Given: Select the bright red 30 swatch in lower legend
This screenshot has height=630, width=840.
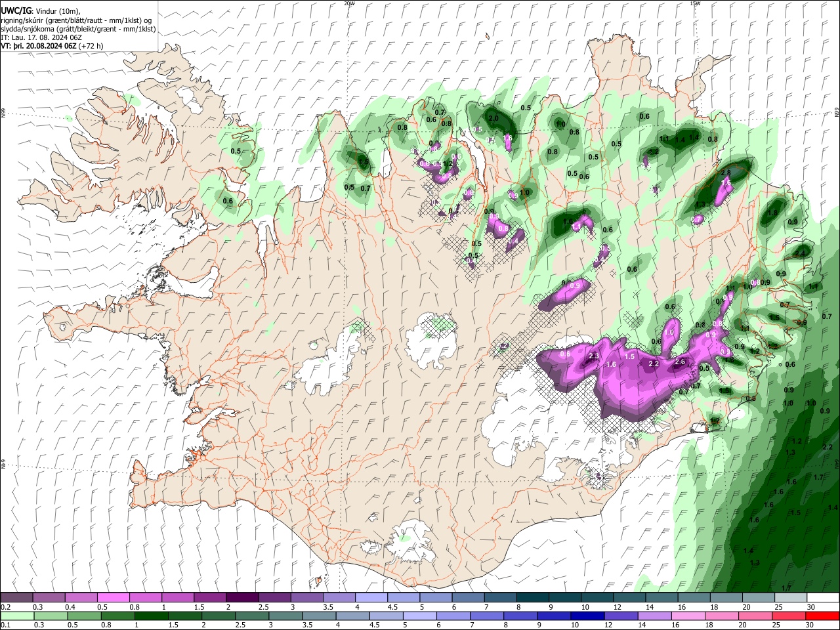Looking at the screenshot, I should (x=822, y=616).
